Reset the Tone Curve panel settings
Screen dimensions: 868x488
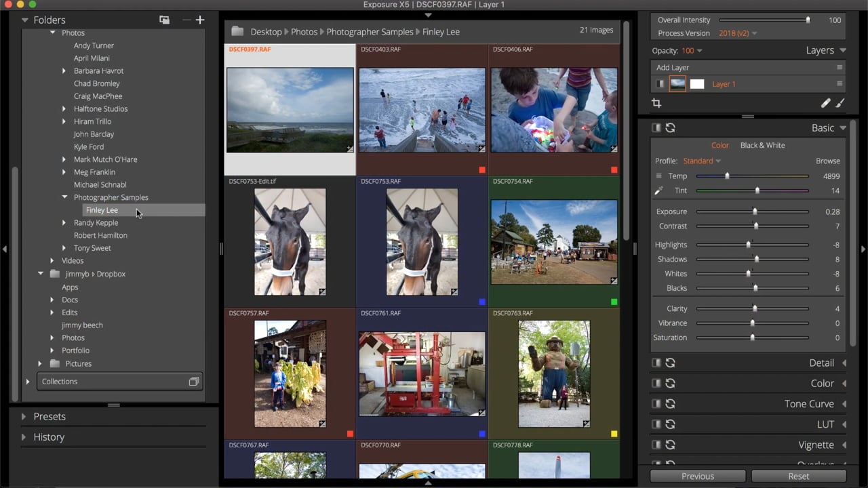click(x=670, y=404)
